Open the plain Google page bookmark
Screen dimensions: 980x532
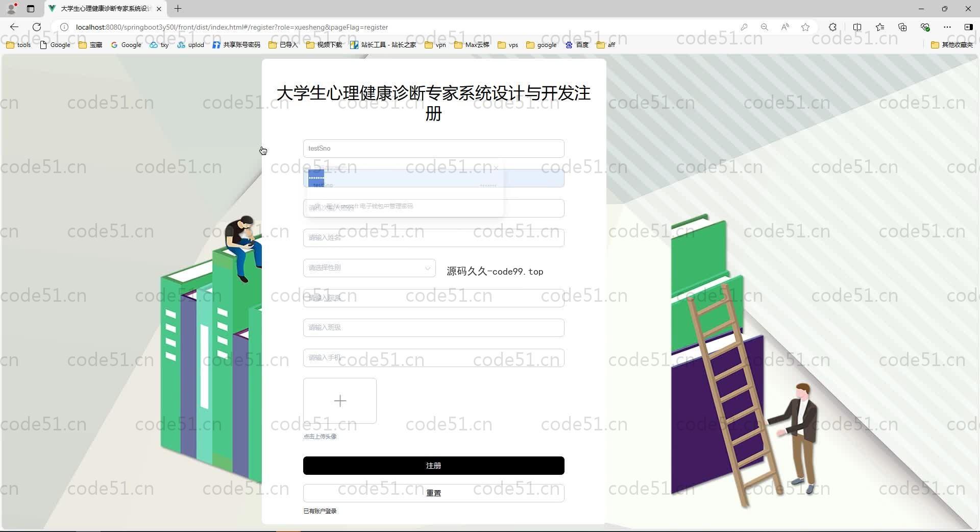tap(55, 45)
